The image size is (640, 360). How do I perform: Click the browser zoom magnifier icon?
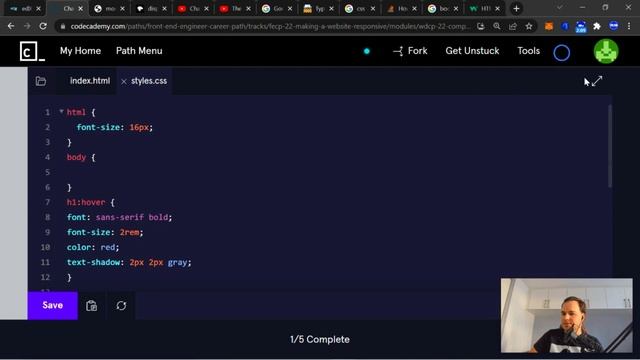pos(497,27)
